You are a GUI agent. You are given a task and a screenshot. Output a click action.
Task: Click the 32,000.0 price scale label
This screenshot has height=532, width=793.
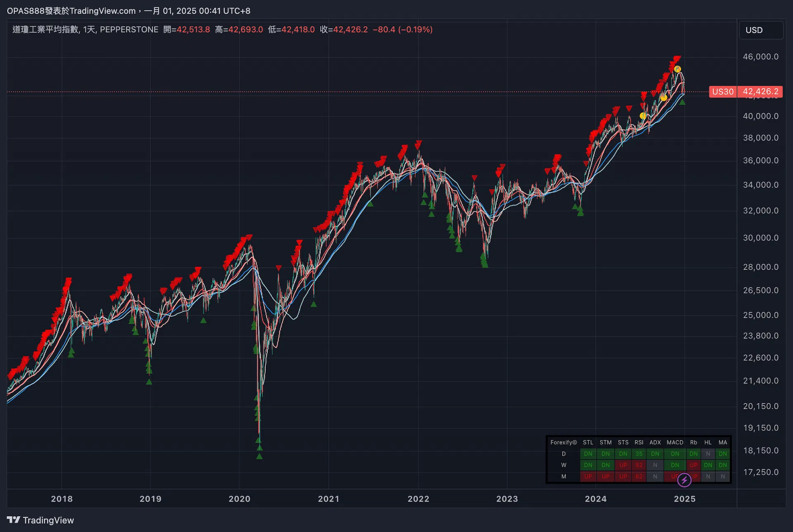[761, 211]
